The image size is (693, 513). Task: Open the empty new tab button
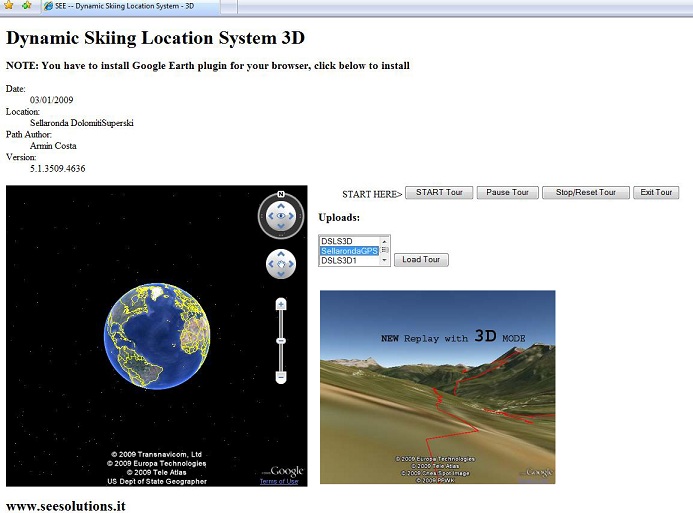pyautogui.click(x=228, y=6)
